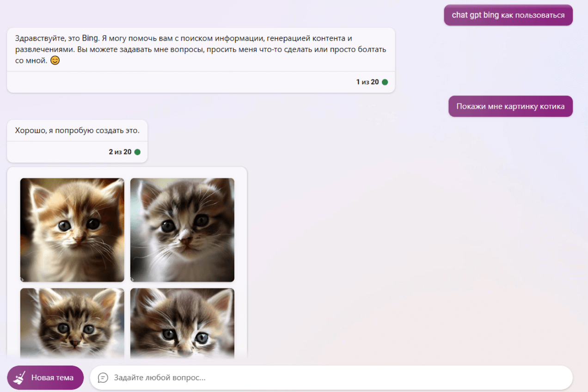Screen dimensions: 588x392
Task: Focus the "Задайте любой вопрос..." input field
Action: pos(324,378)
